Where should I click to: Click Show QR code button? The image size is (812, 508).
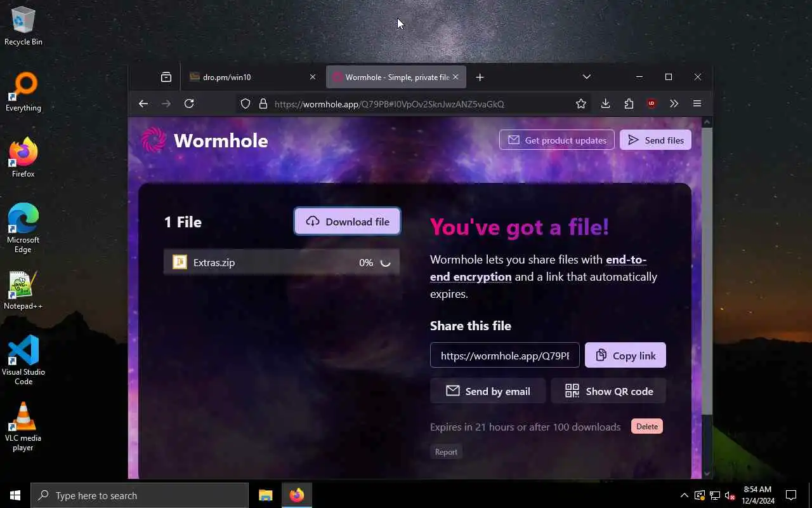[608, 391]
